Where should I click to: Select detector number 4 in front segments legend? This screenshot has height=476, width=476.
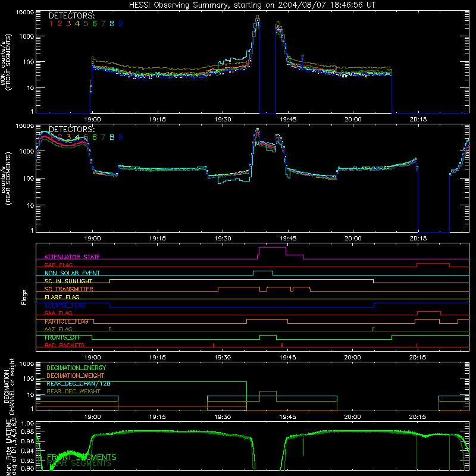coord(77,24)
